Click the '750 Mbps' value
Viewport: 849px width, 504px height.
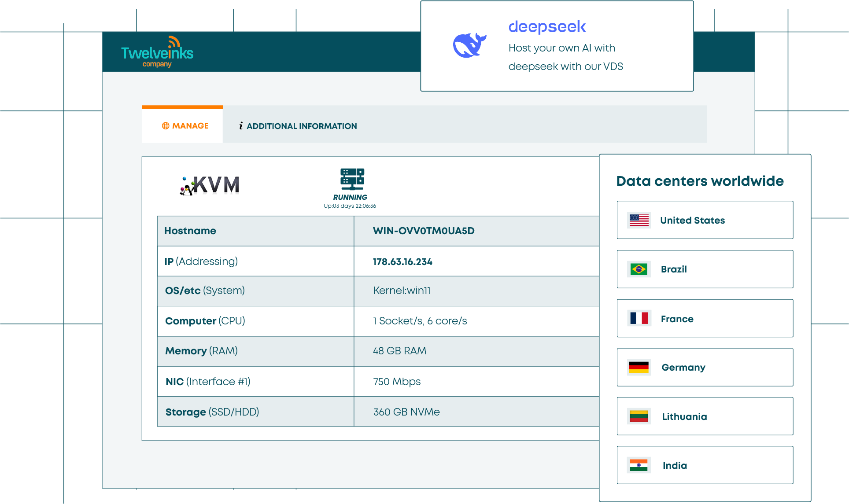tap(397, 382)
